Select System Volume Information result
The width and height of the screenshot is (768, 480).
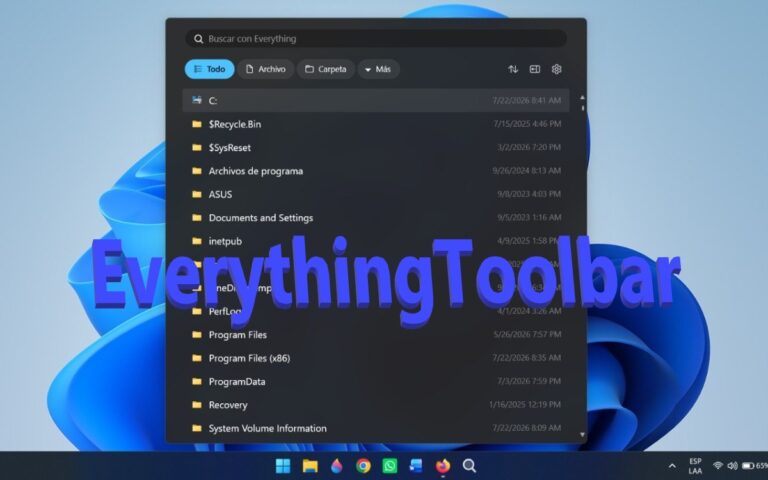click(376, 428)
